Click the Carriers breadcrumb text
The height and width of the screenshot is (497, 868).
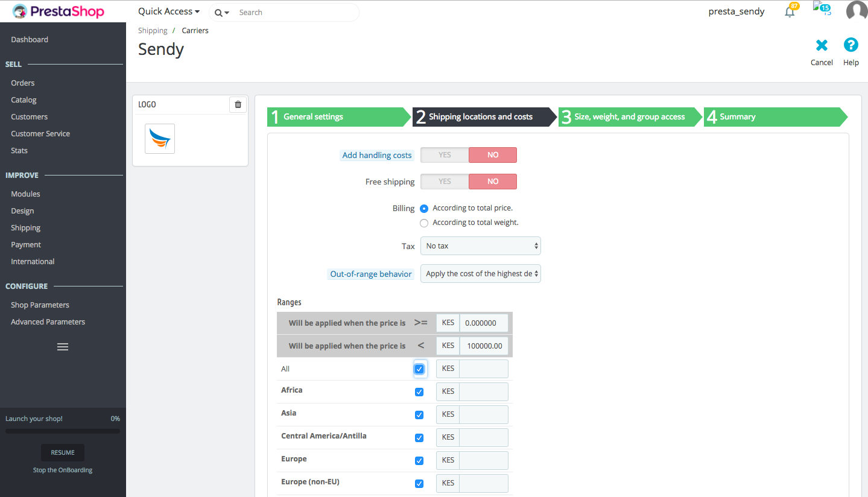(195, 31)
